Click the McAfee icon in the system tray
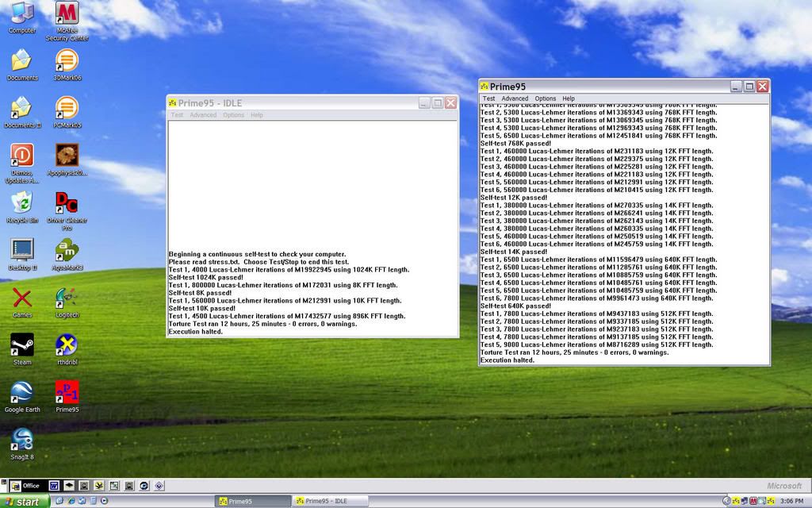Viewport: 812px width, 508px height. (x=753, y=501)
